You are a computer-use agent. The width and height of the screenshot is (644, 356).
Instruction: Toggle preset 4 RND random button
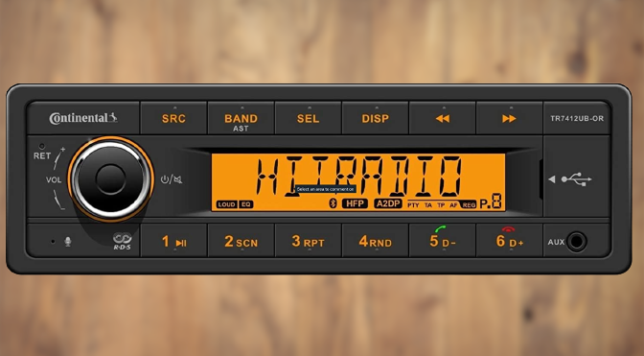tap(375, 241)
